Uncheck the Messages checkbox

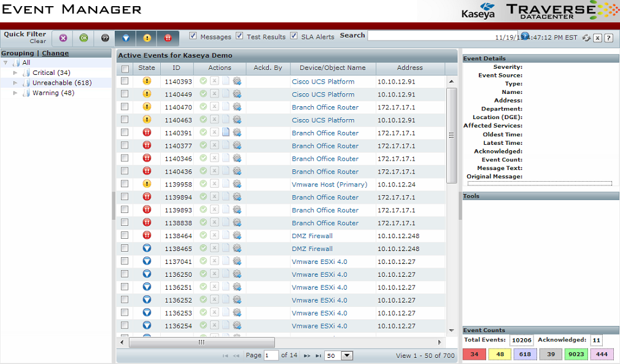pyautogui.click(x=193, y=36)
